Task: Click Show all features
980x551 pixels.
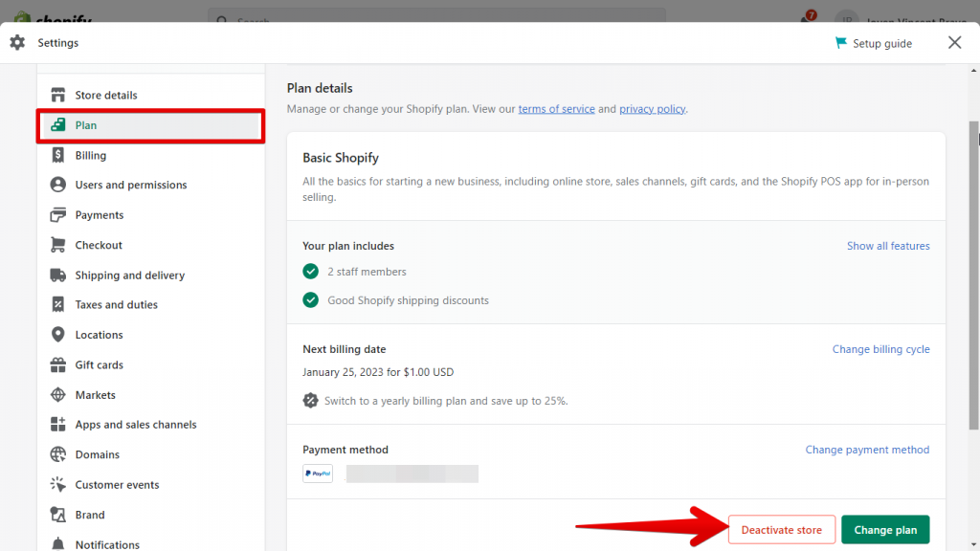Action: 888,246
